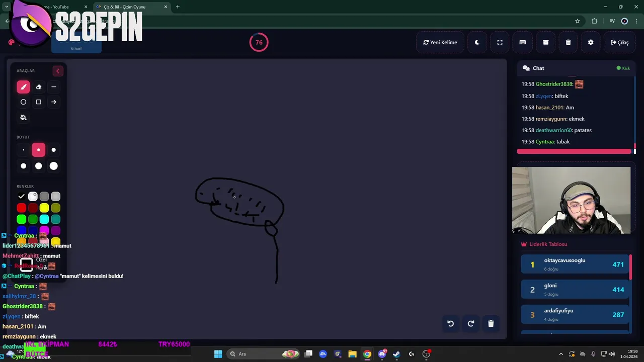The height and width of the screenshot is (362, 644).
Task: Select gloni leaderboard row
Action: pos(575,289)
